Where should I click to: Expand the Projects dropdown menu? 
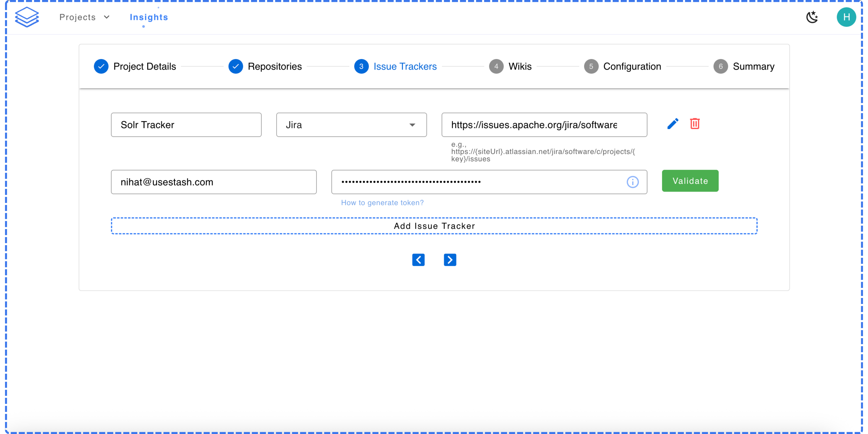[84, 17]
